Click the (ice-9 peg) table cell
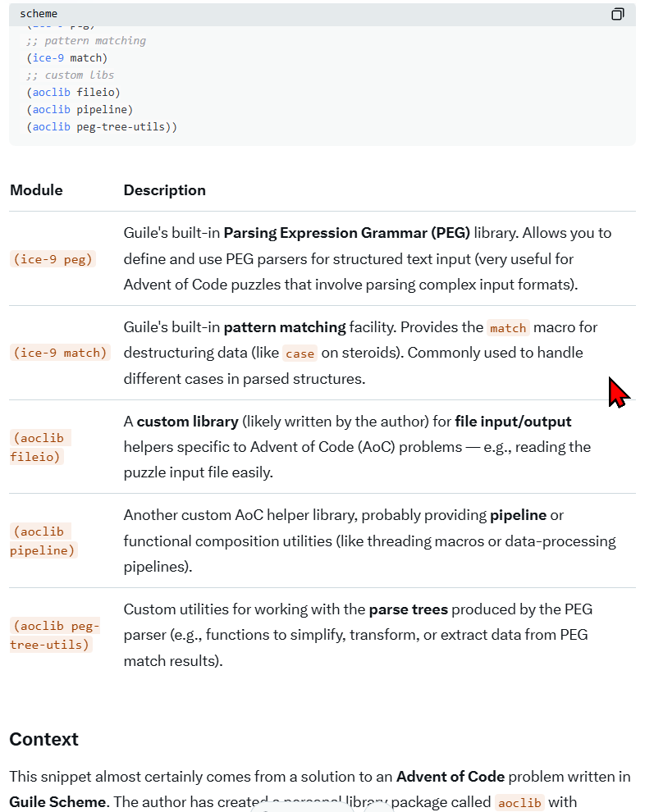 pyautogui.click(x=53, y=259)
